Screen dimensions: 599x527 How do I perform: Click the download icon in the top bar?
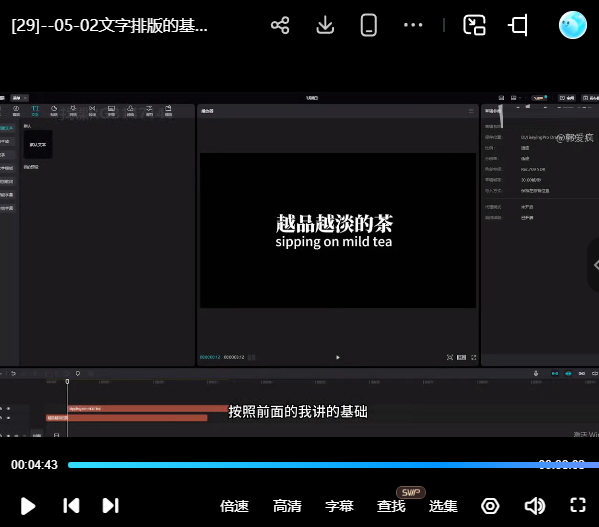325,25
